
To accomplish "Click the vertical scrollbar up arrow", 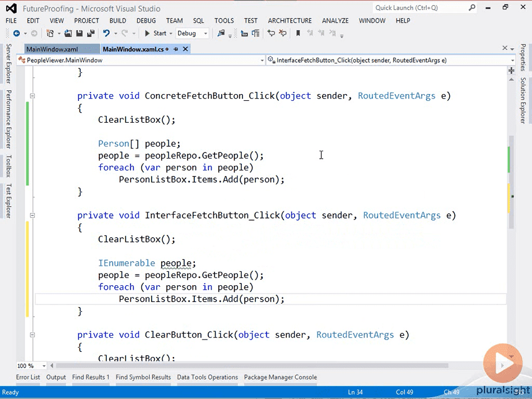I will (511, 80).
